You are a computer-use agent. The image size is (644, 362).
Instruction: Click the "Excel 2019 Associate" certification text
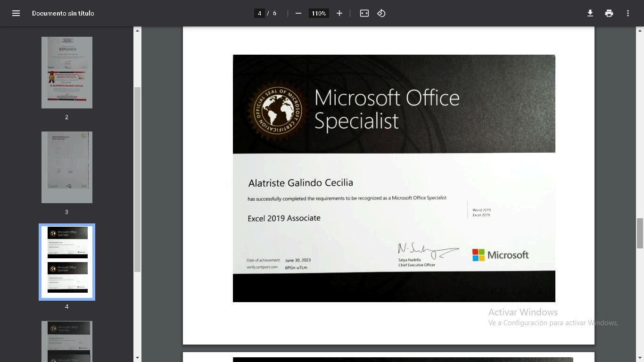(x=284, y=218)
